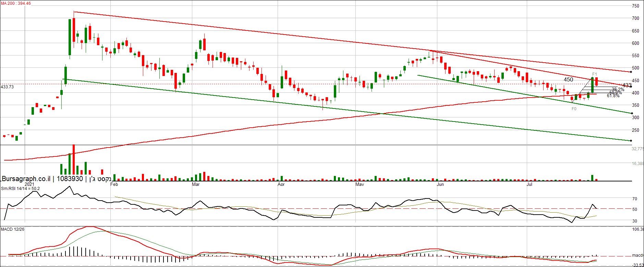Select the 650 price axis value
This screenshot has width=644, height=267.
pyautogui.click(x=635, y=31)
